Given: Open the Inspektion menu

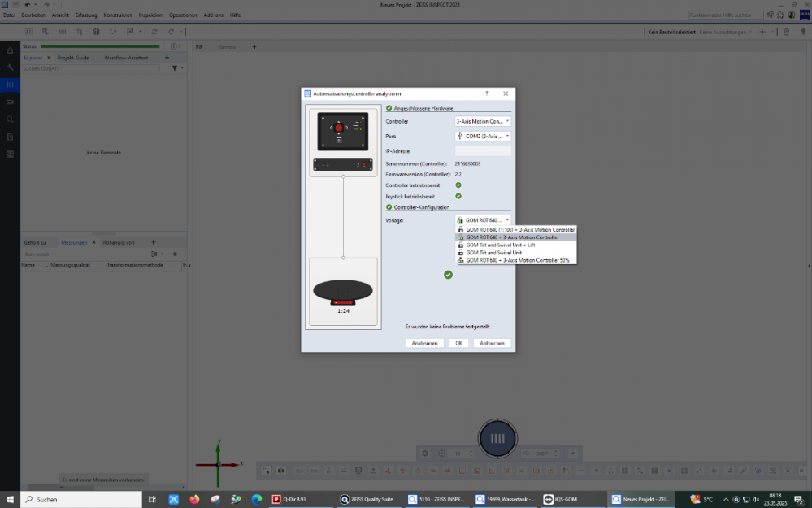Looking at the screenshot, I should click(150, 15).
